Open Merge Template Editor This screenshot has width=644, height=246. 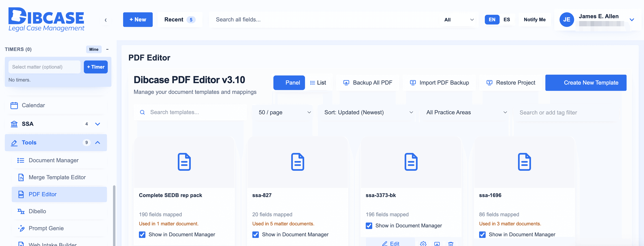pyautogui.click(x=59, y=177)
